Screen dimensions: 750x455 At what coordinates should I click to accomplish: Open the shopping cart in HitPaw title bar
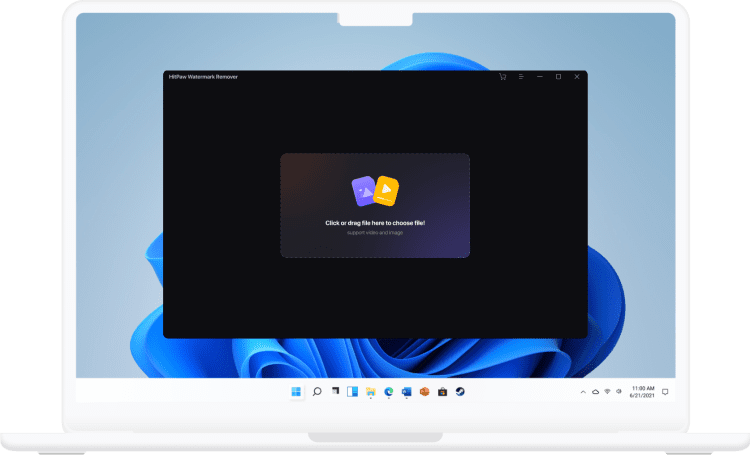point(502,77)
